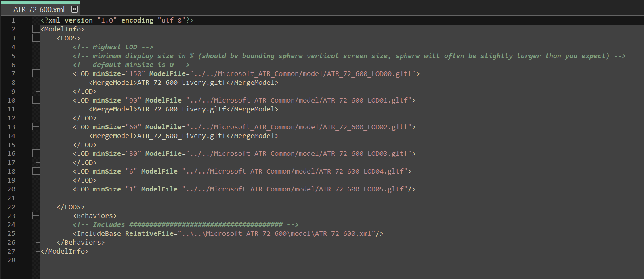Click the closing </ModelInfo> tag
The width and height of the screenshot is (644, 279).
(x=65, y=251)
